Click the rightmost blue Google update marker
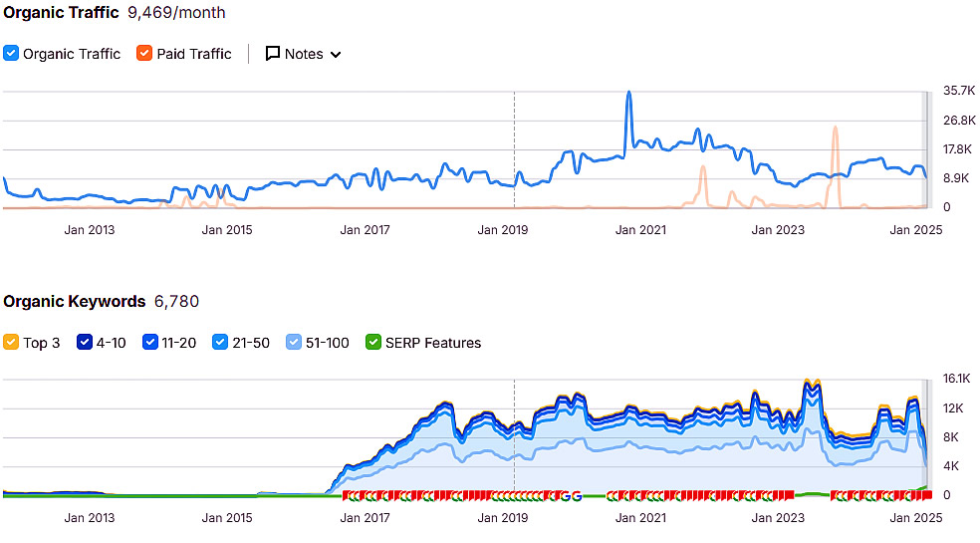The height and width of the screenshot is (543, 980). (577, 495)
